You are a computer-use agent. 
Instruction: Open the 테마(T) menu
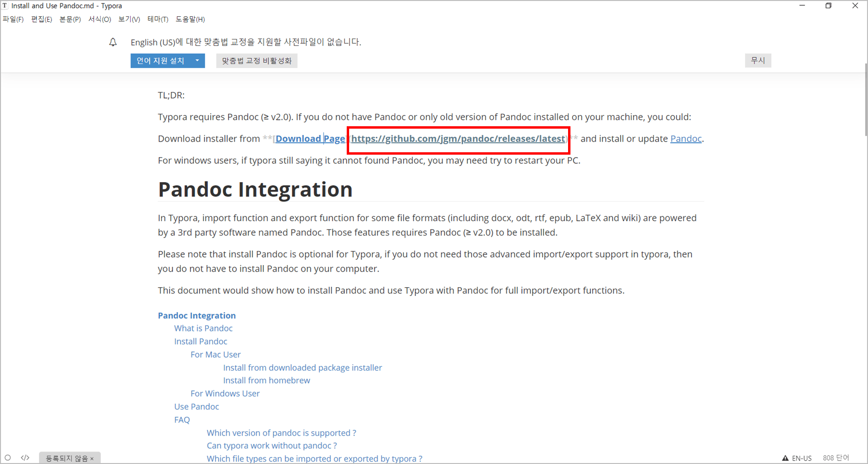pos(158,19)
